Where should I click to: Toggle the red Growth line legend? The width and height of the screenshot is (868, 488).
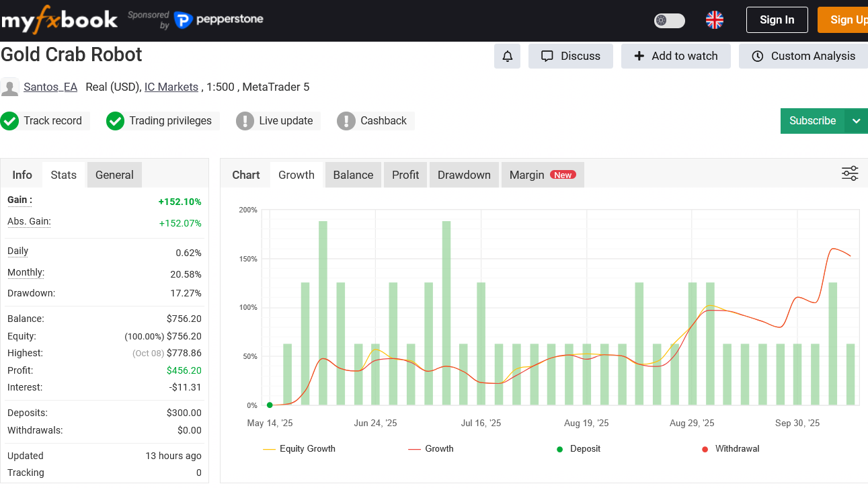[x=431, y=449]
